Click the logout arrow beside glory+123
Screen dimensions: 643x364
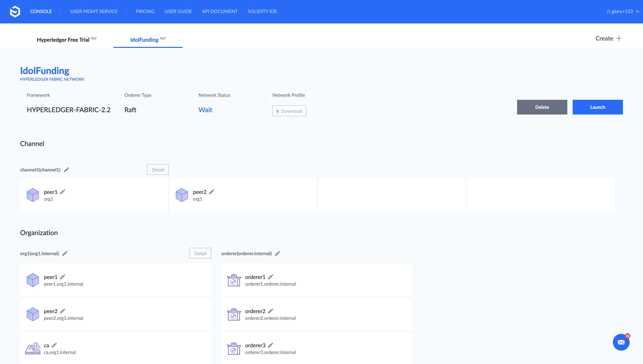pyautogui.click(x=638, y=12)
